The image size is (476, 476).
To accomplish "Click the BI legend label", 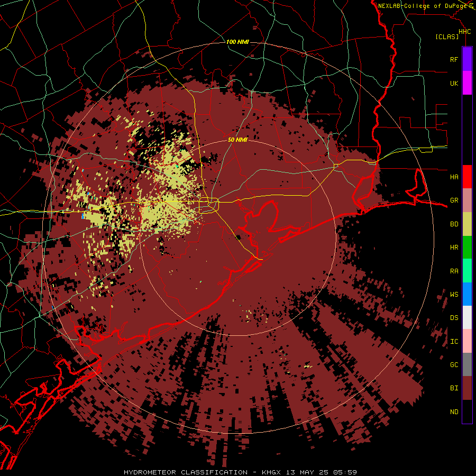I will pos(454,388).
